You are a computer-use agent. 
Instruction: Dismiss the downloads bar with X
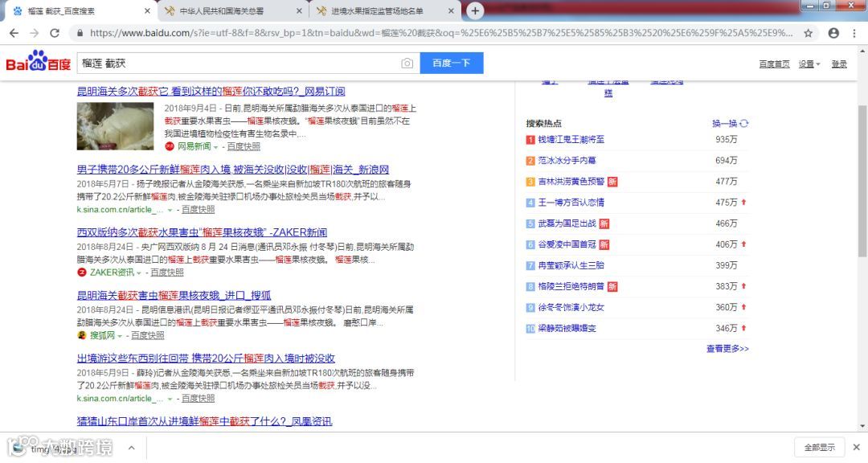(857, 447)
